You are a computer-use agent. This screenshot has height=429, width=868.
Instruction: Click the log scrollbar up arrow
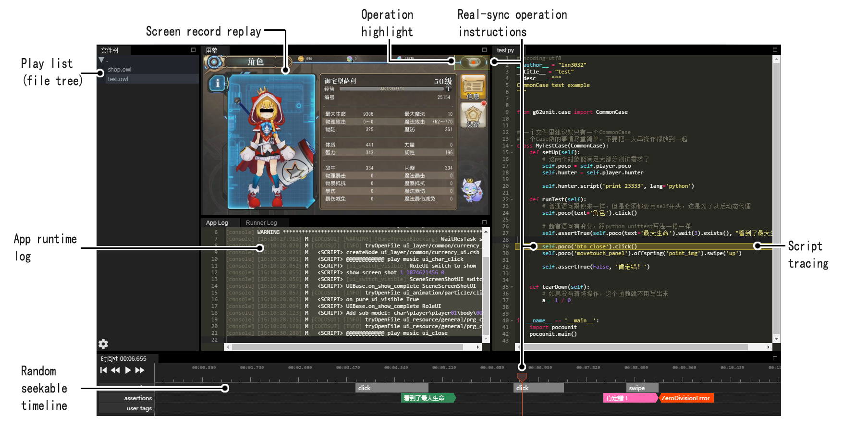coord(486,231)
